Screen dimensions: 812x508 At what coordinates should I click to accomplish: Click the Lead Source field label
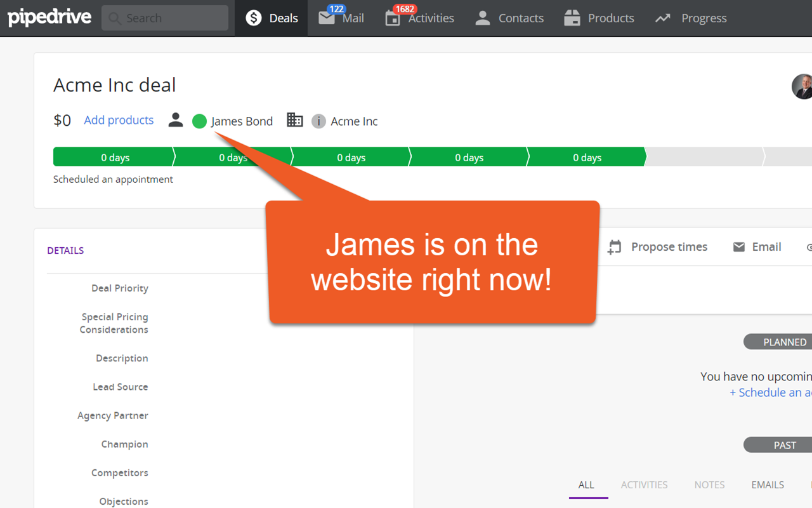tap(121, 387)
